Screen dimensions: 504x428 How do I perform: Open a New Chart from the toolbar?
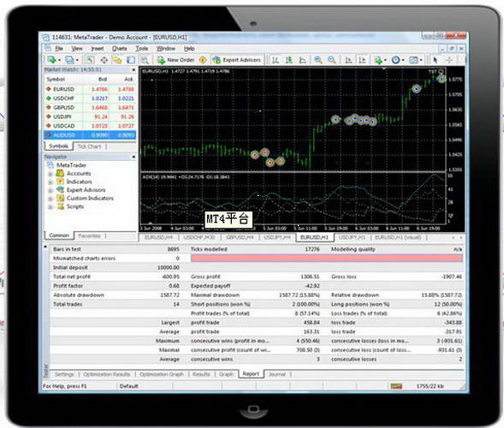click(51, 60)
